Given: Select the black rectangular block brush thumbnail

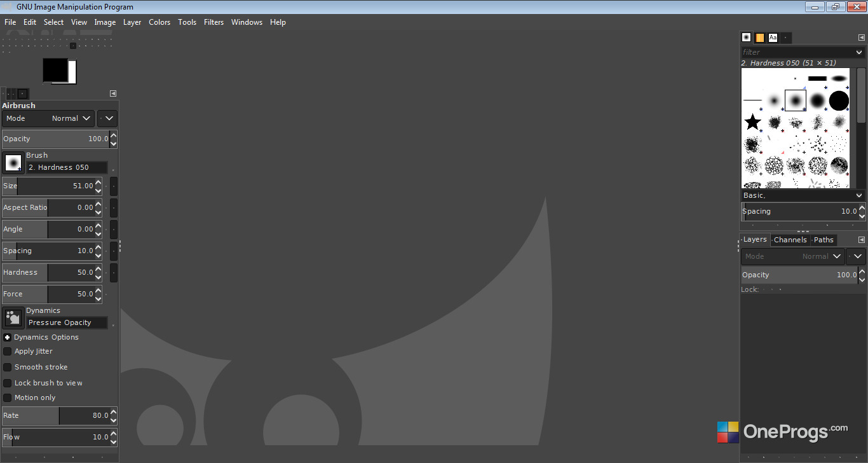Looking at the screenshot, I should click(817, 79).
